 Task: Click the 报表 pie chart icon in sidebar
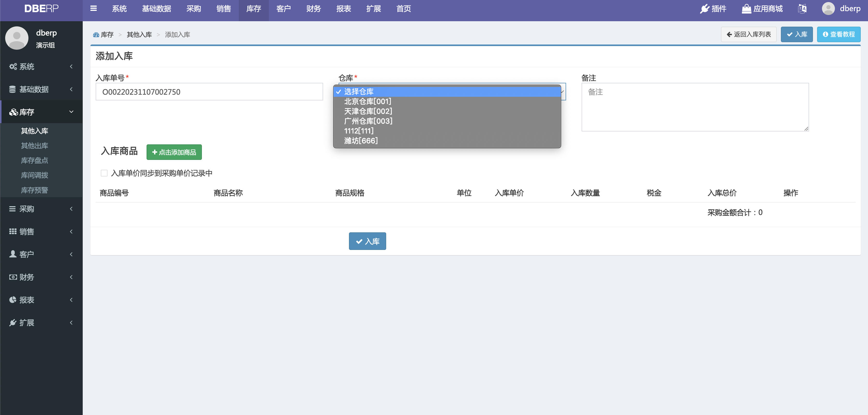tap(13, 300)
